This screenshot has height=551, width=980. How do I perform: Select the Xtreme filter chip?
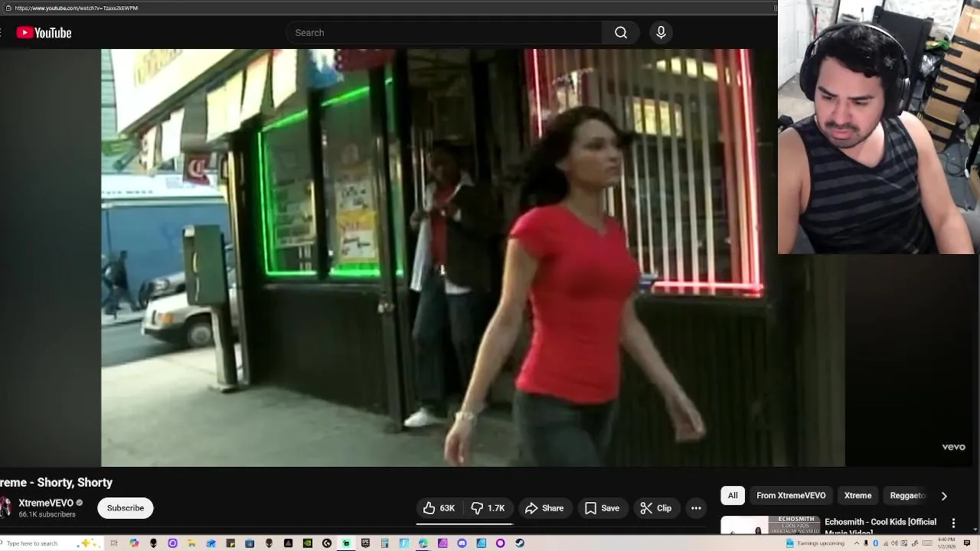tap(857, 496)
